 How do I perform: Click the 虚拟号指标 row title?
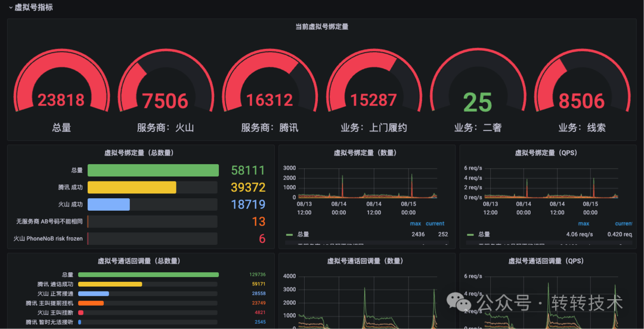tap(33, 7)
